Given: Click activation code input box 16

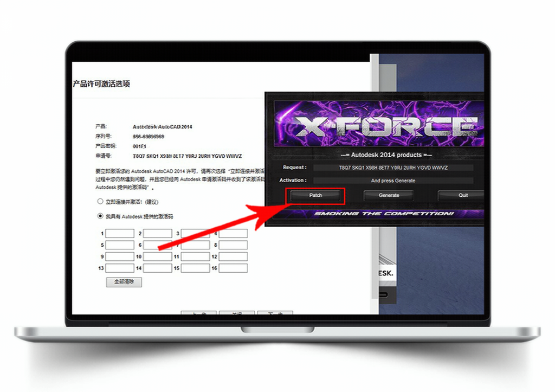Looking at the screenshot, I should [233, 268].
